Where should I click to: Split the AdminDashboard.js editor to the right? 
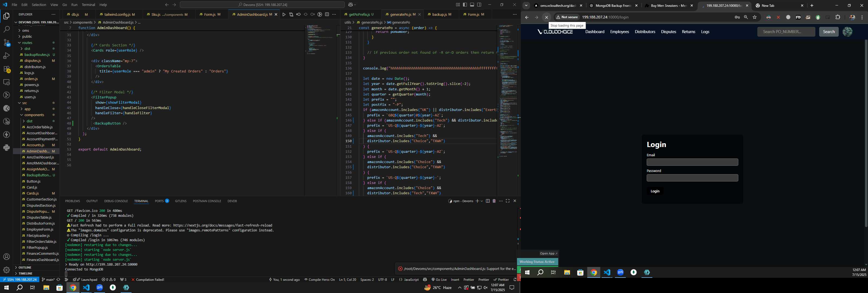pos(327,14)
